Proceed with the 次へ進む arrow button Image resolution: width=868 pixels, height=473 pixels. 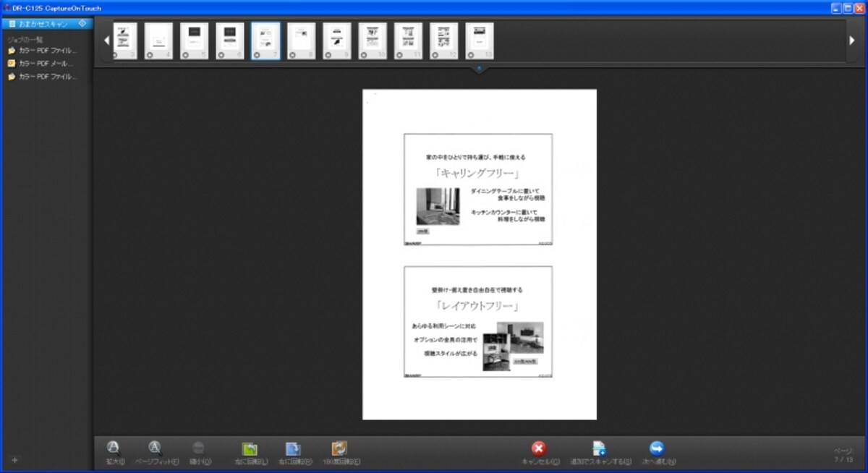(657, 448)
